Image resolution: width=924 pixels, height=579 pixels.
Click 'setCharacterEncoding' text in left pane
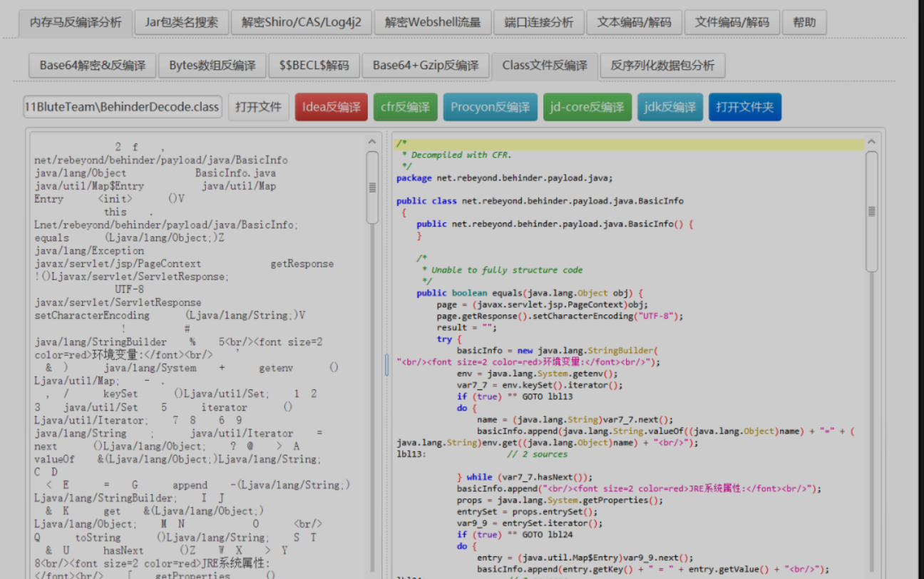92,315
